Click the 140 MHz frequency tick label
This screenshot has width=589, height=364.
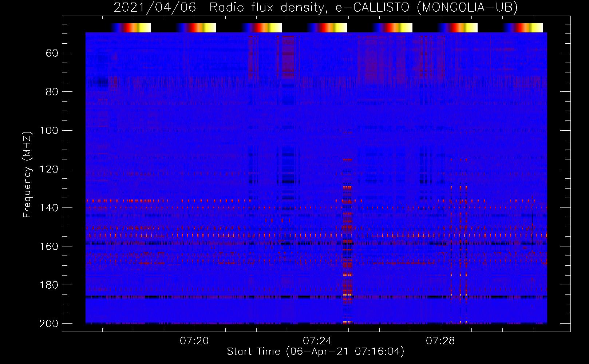49,208
